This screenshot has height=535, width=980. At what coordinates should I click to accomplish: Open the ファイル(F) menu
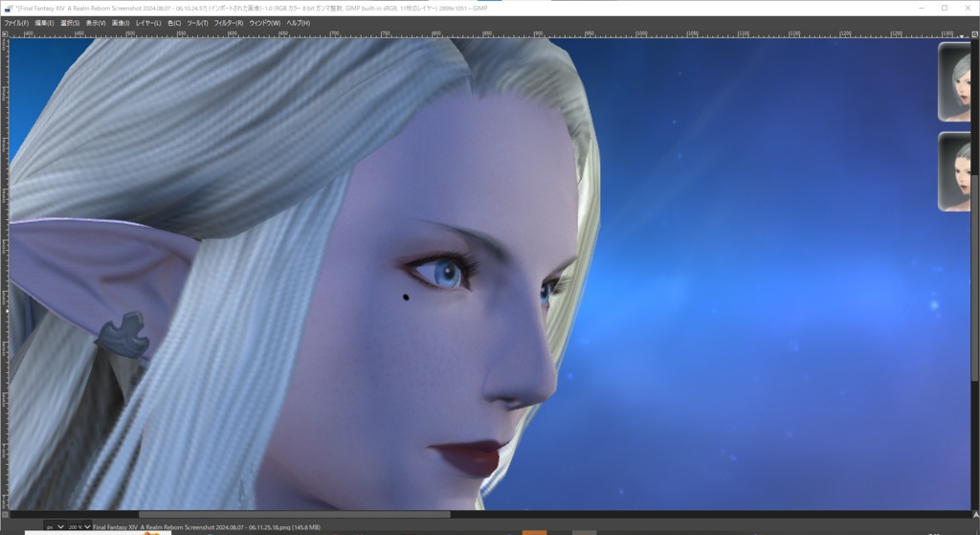[x=16, y=23]
